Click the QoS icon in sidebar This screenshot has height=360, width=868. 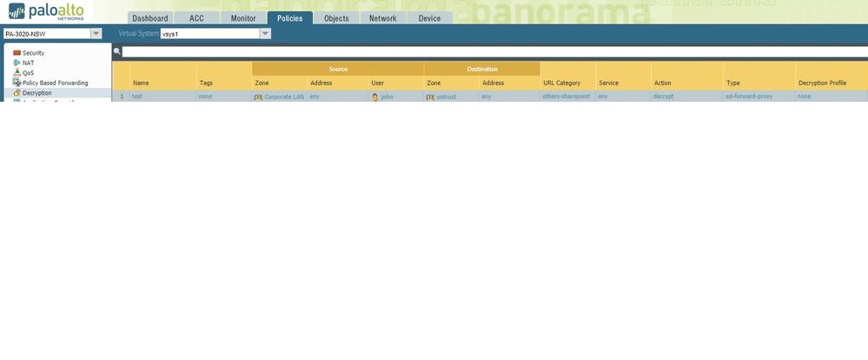pyautogui.click(x=17, y=72)
